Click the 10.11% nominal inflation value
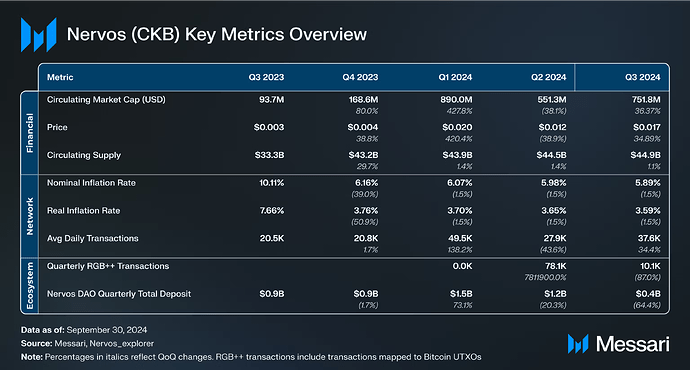 click(x=272, y=183)
